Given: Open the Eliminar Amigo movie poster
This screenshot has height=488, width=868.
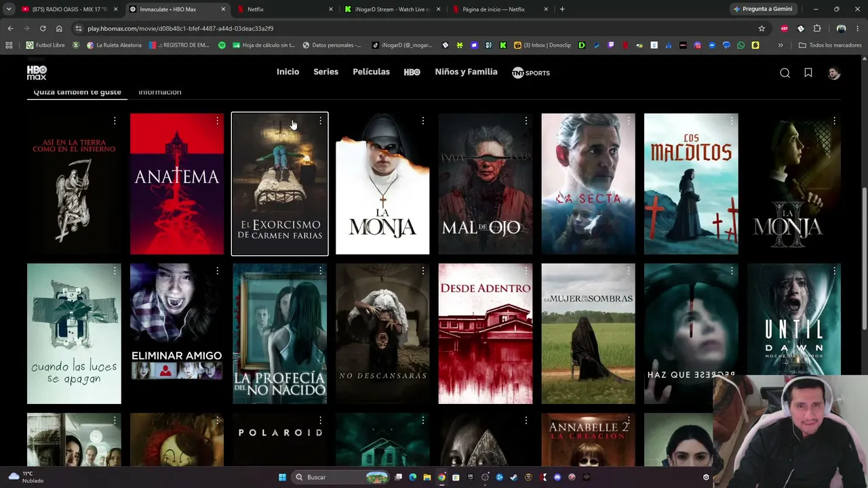Looking at the screenshot, I should pyautogui.click(x=177, y=333).
